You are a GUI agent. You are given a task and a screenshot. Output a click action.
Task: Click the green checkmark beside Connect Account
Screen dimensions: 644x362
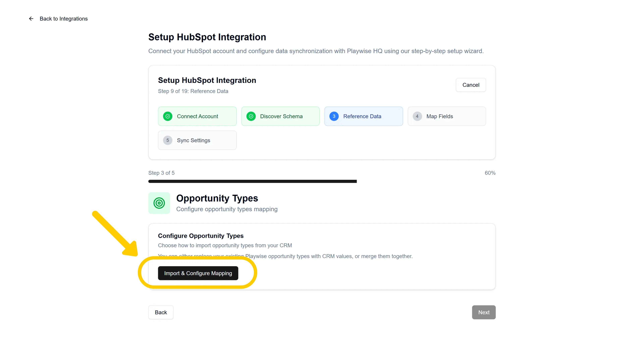click(168, 116)
